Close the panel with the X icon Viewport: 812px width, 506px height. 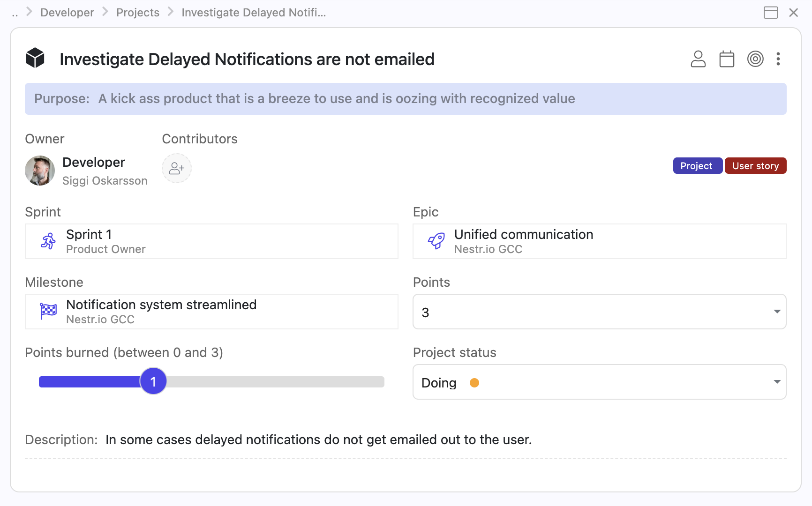coord(793,13)
